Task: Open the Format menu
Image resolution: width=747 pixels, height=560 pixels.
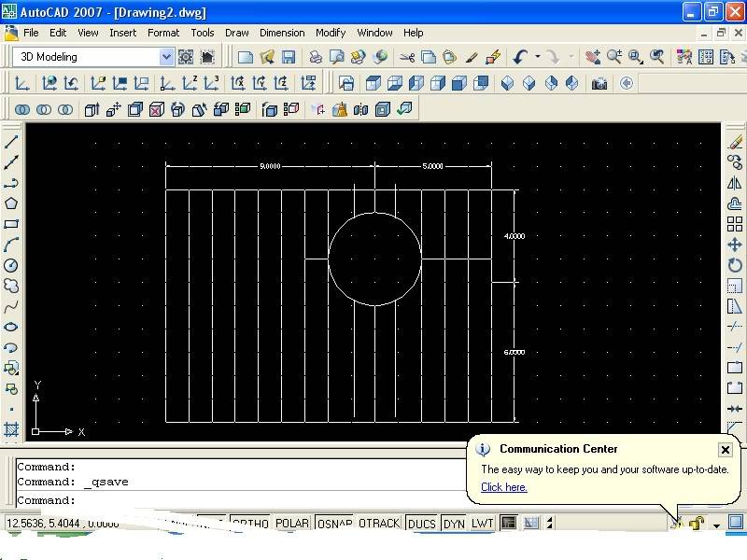Action: [x=163, y=33]
